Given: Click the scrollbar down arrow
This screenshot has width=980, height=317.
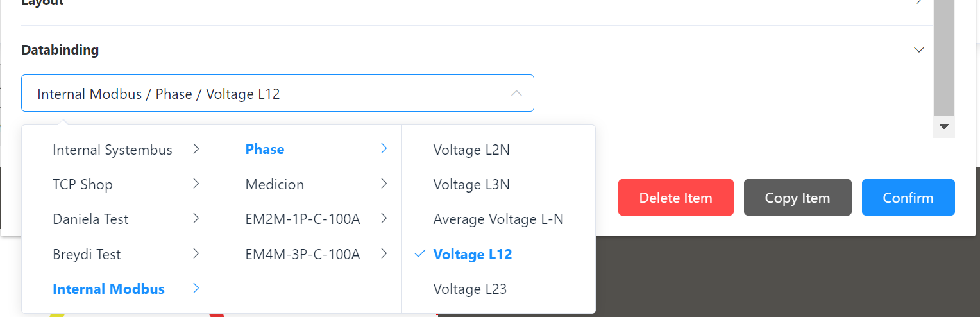Looking at the screenshot, I should pos(943,126).
